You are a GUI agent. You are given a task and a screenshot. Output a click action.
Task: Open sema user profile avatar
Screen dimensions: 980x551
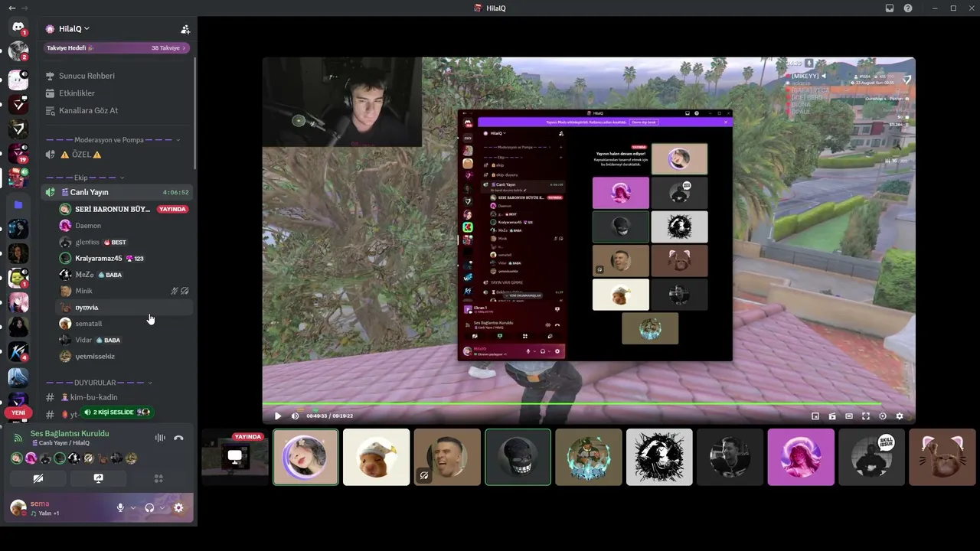[18, 507]
